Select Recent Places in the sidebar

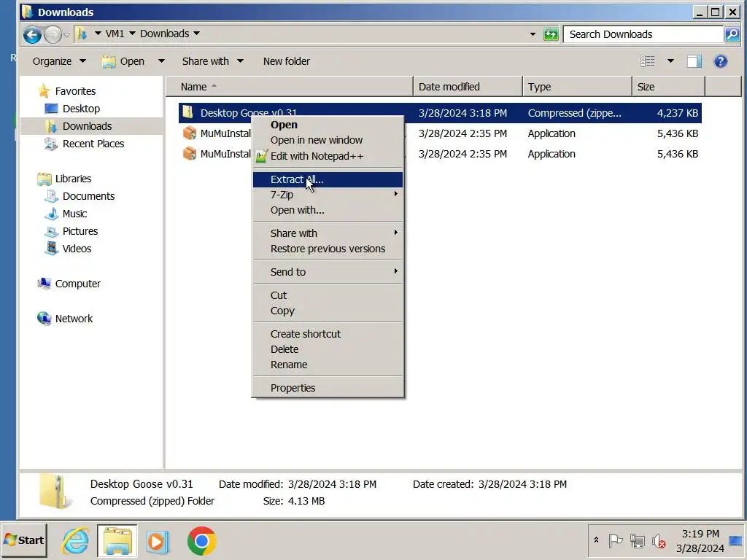pos(93,144)
